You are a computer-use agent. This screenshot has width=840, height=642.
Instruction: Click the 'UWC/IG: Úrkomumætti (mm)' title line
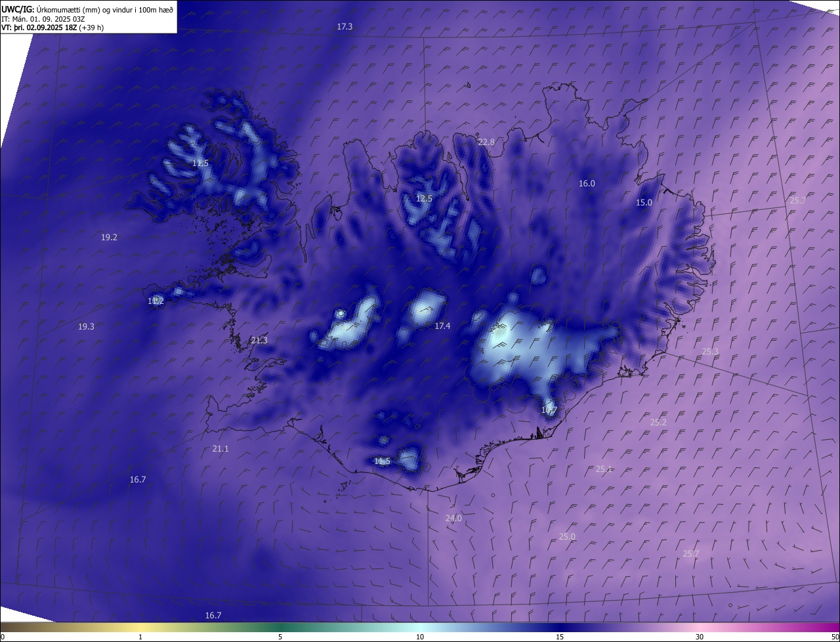pos(87,9)
